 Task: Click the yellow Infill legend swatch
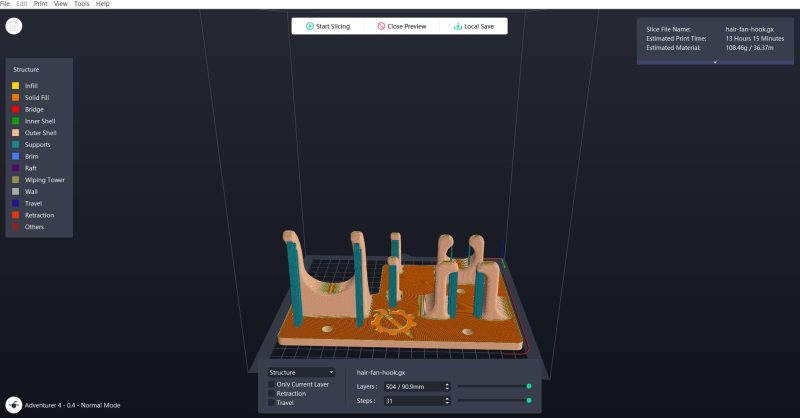[x=16, y=86]
